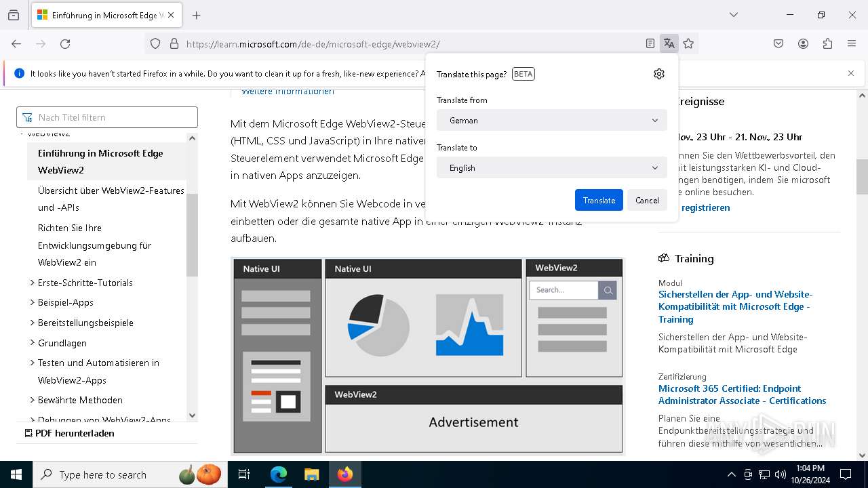Viewport: 868px width, 488px height.
Task: Open the network tray icon
Action: pyautogui.click(x=764, y=474)
